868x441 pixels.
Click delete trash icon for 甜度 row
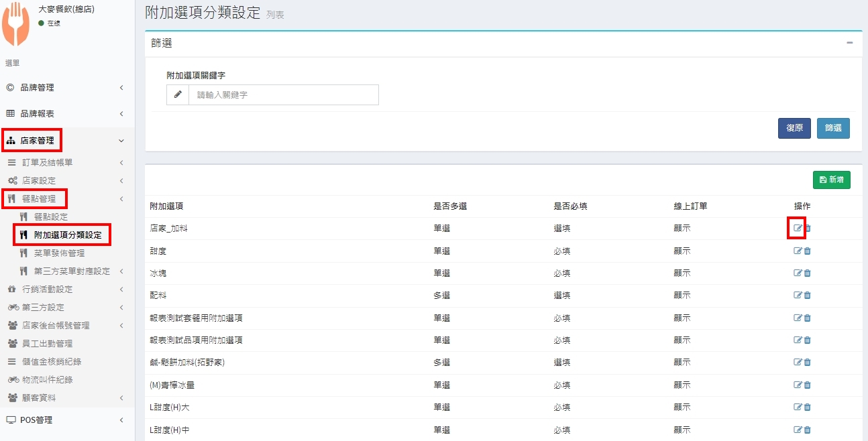808,251
